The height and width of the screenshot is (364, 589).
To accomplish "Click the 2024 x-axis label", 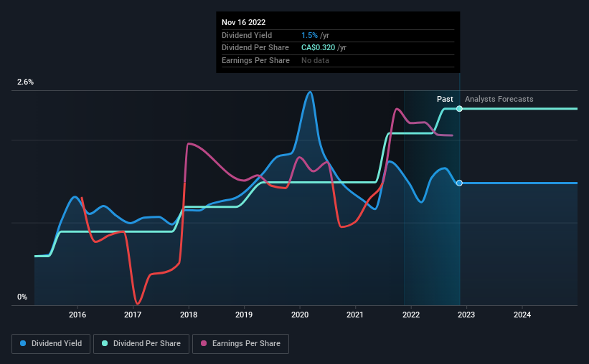I will [522, 315].
